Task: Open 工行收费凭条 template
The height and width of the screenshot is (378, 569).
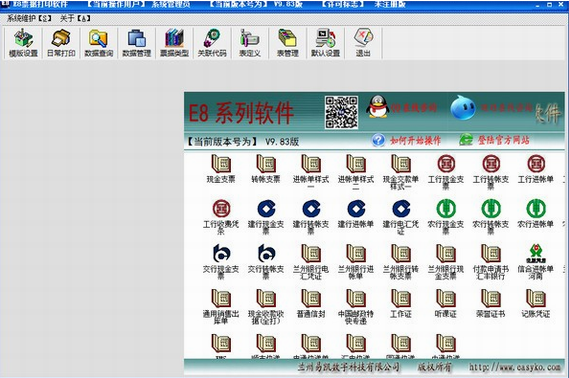Action: [x=221, y=217]
